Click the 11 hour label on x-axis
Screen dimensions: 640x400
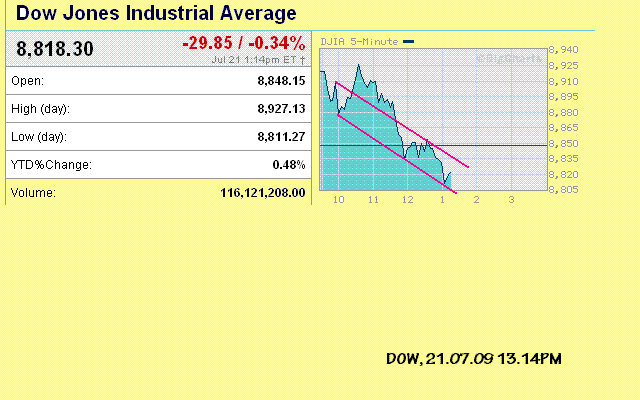click(373, 200)
